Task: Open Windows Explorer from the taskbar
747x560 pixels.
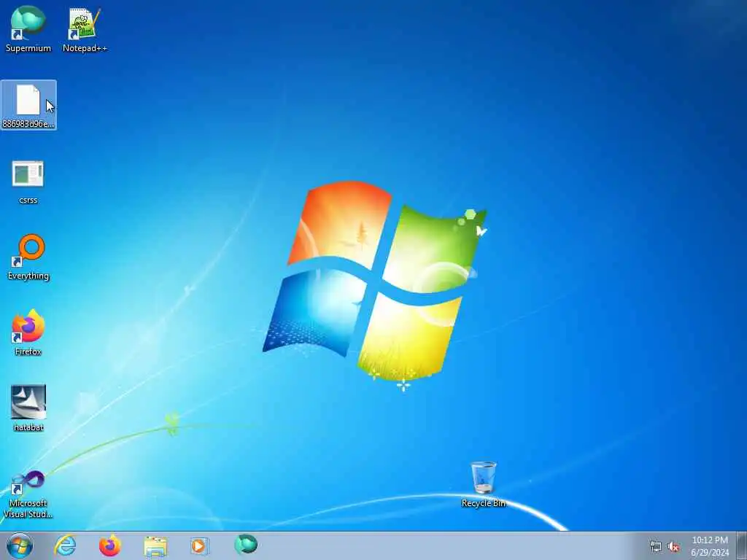Action: pyautogui.click(x=155, y=546)
